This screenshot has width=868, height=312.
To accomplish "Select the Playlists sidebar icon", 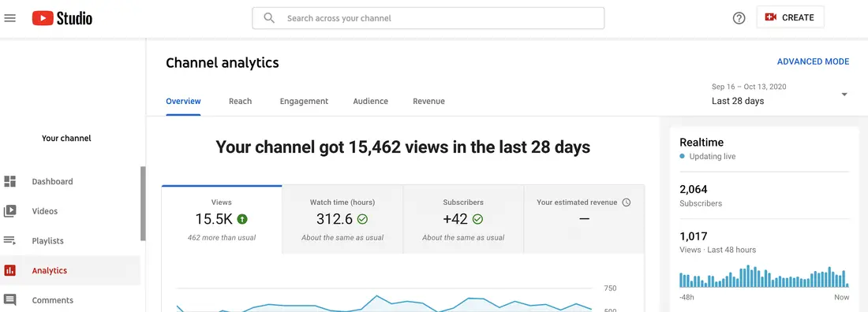I will coord(10,240).
